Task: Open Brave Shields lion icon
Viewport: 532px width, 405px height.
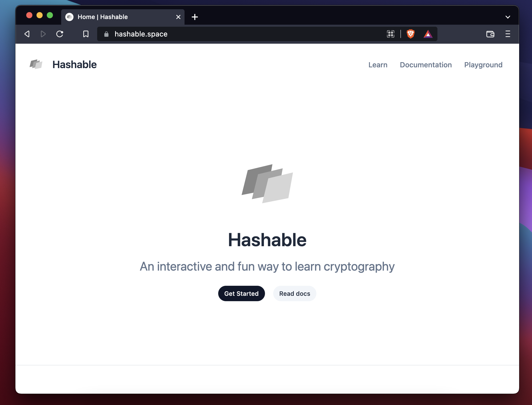Action: pyautogui.click(x=411, y=34)
